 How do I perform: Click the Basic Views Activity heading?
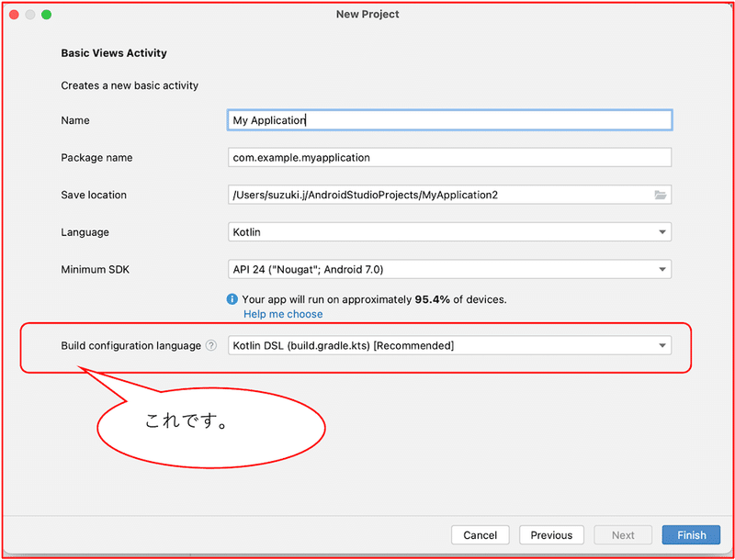click(x=114, y=53)
